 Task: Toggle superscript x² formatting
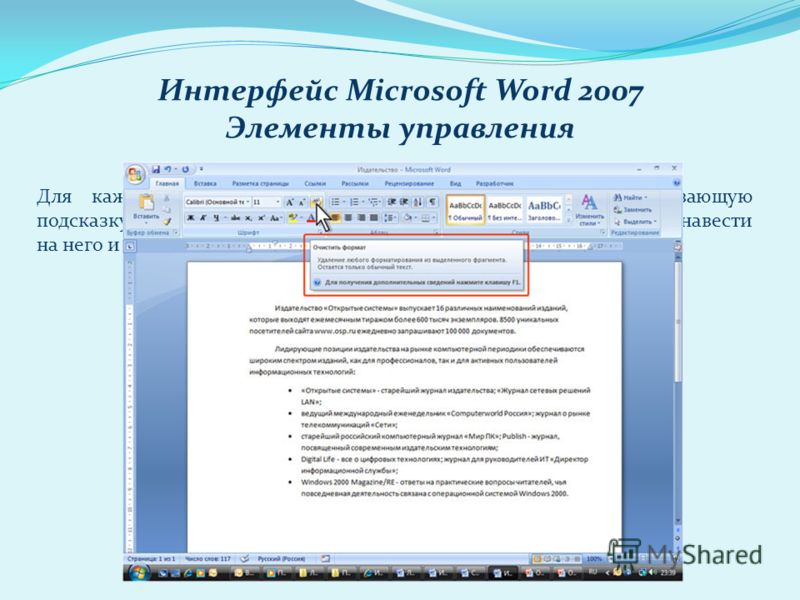261,218
